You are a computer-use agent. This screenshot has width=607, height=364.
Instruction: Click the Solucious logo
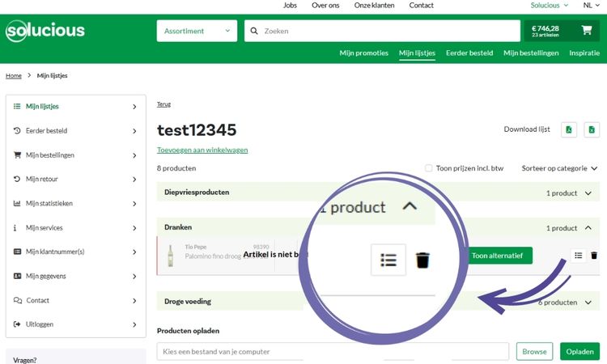(45, 31)
